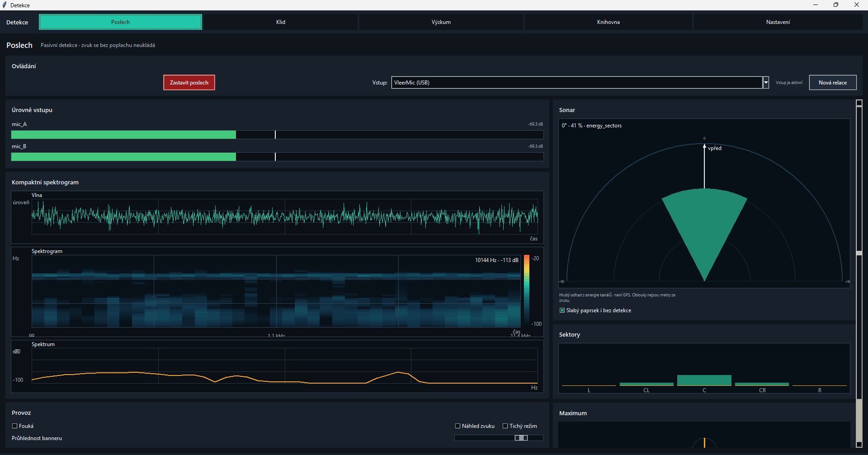The width and height of the screenshot is (868, 455).
Task: Uncheck Slabý paprsek i bez detekce
Action: pos(562,310)
